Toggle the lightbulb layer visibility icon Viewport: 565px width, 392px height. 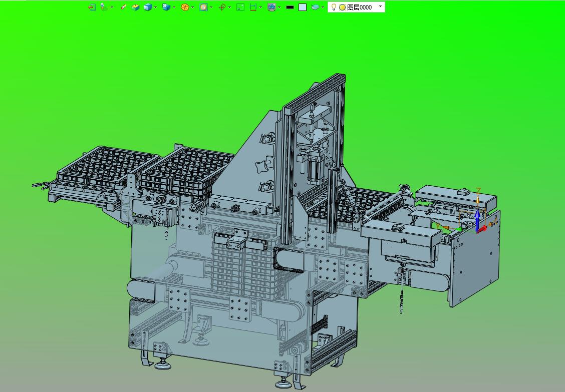coord(334,7)
